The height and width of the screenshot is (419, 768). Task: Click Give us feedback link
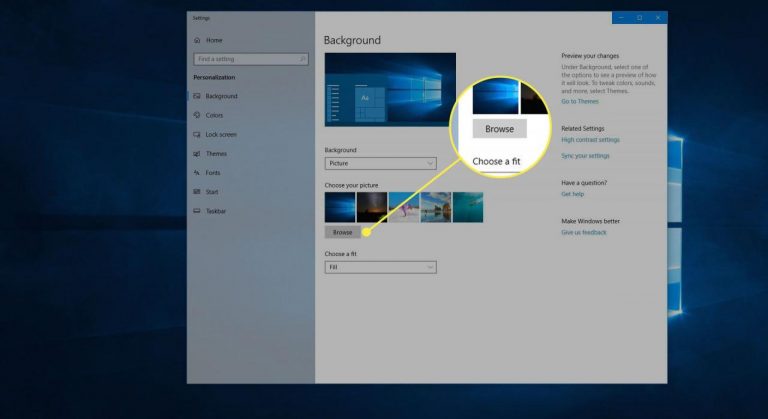click(584, 232)
